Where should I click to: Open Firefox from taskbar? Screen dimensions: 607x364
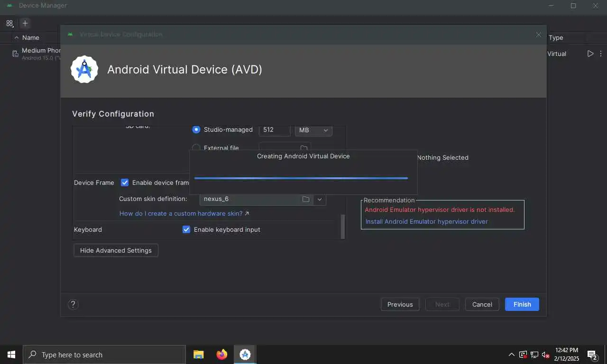[221, 355]
